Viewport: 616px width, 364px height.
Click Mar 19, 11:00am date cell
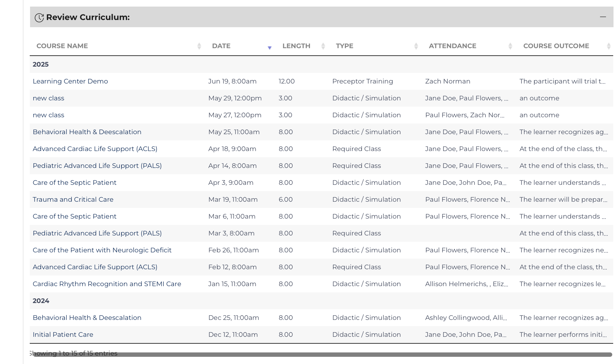(x=233, y=200)
